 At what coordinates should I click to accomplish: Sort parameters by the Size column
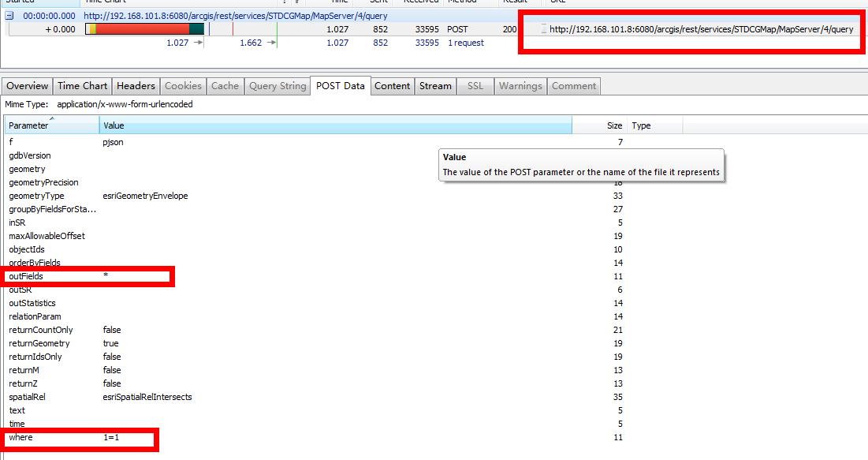coord(599,125)
